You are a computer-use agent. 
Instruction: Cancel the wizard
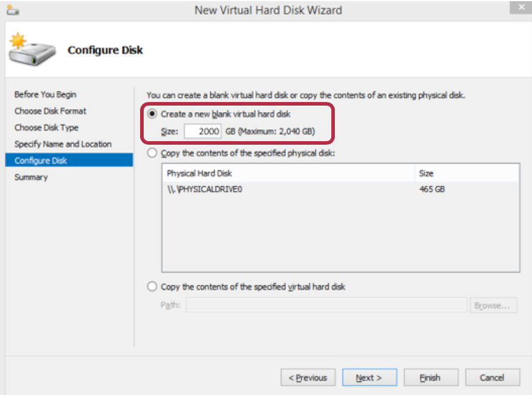(492, 377)
